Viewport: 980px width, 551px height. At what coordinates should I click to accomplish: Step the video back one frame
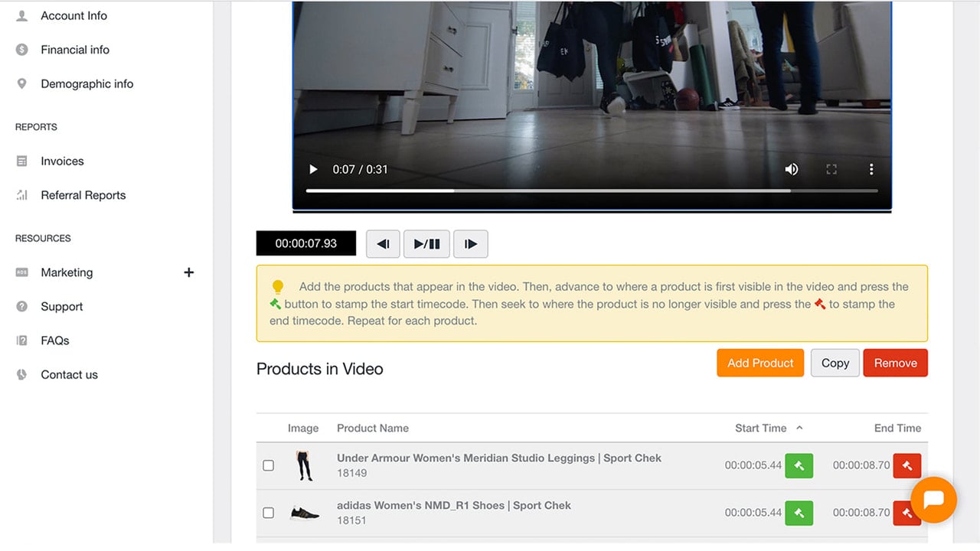click(x=383, y=244)
